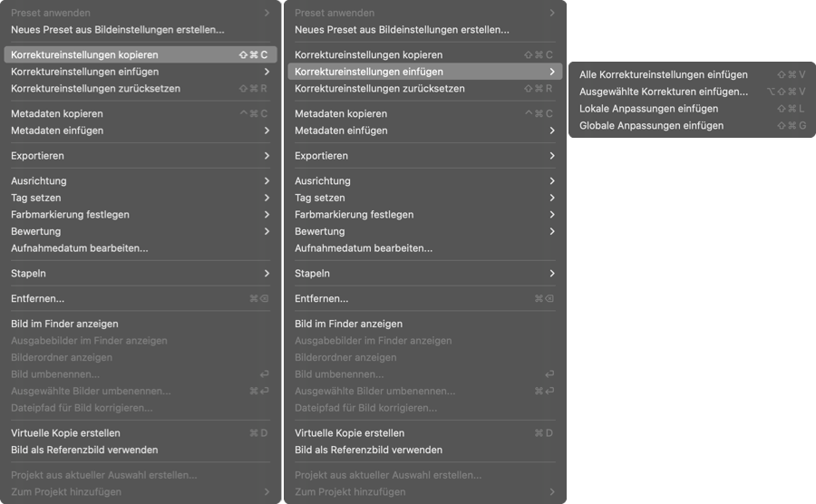Choose Virtuelle Kopie erstellen in right menu
Viewport: 816px width, 504px height.
point(424,432)
